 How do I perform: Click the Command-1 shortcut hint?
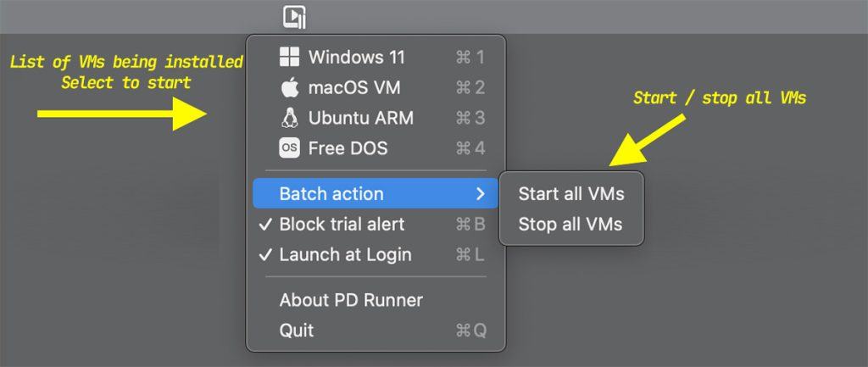[470, 57]
